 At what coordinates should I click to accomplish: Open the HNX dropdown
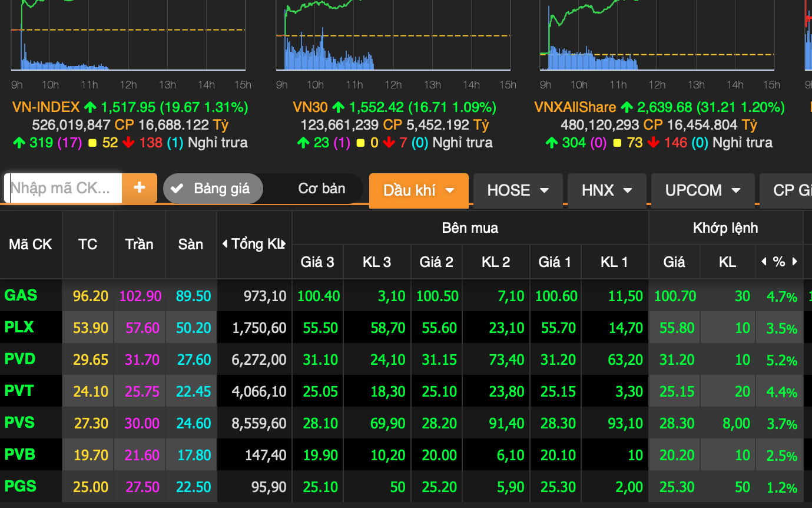click(x=607, y=190)
